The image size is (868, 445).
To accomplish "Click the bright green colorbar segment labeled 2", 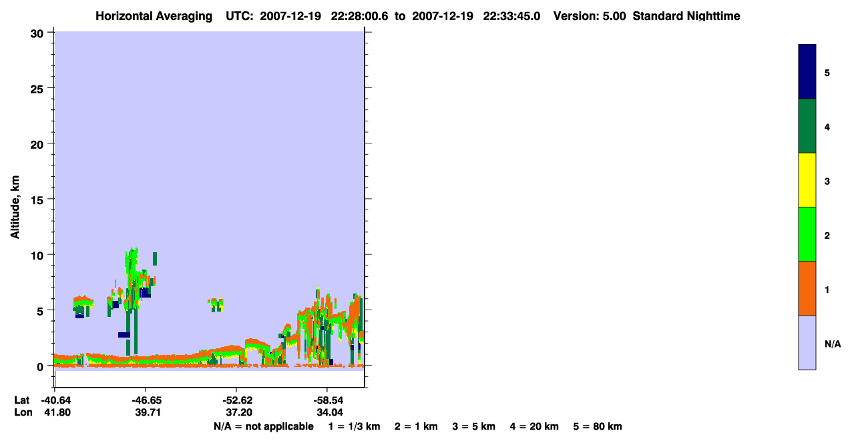I will [x=807, y=234].
